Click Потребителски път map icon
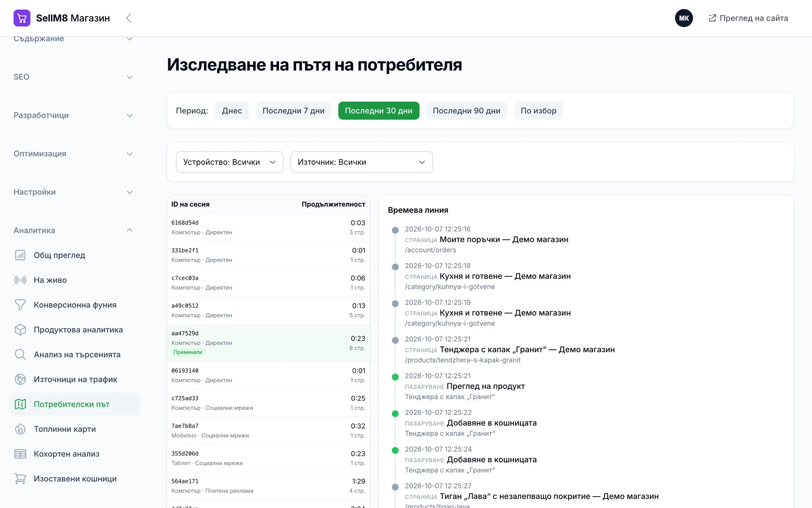This screenshot has height=508, width=812. click(20, 404)
